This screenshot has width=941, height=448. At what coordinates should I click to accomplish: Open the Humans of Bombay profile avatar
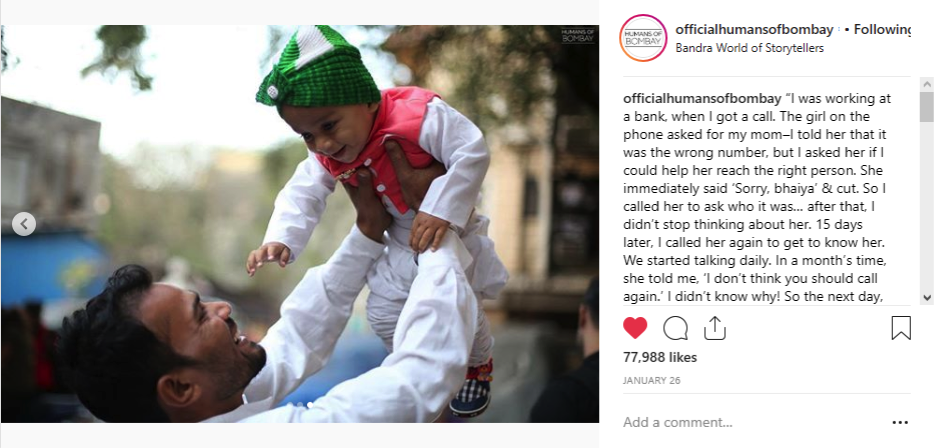(x=643, y=38)
